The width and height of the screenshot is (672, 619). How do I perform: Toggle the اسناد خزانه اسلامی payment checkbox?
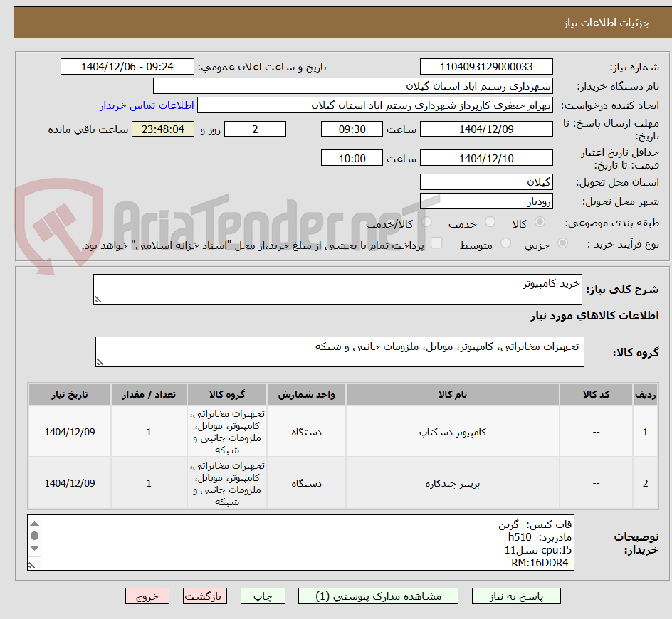(x=436, y=243)
